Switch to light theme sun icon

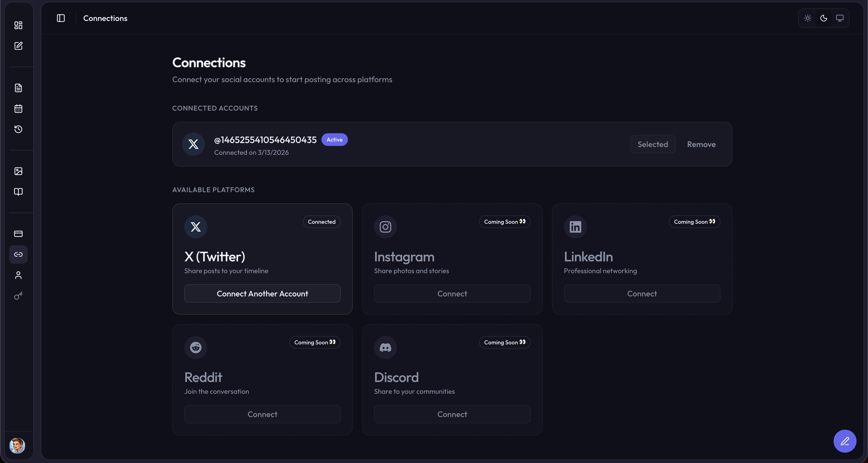coord(807,18)
